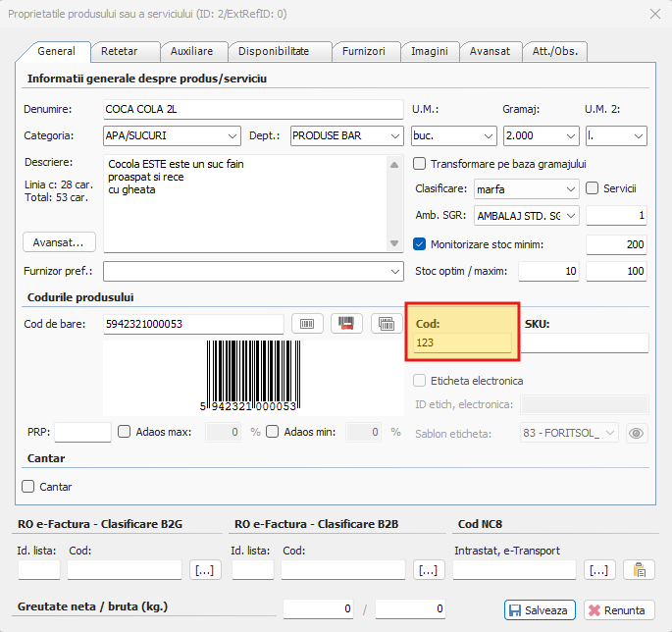Click the eye preview icon for label template
The image size is (672, 632).
pos(637,433)
